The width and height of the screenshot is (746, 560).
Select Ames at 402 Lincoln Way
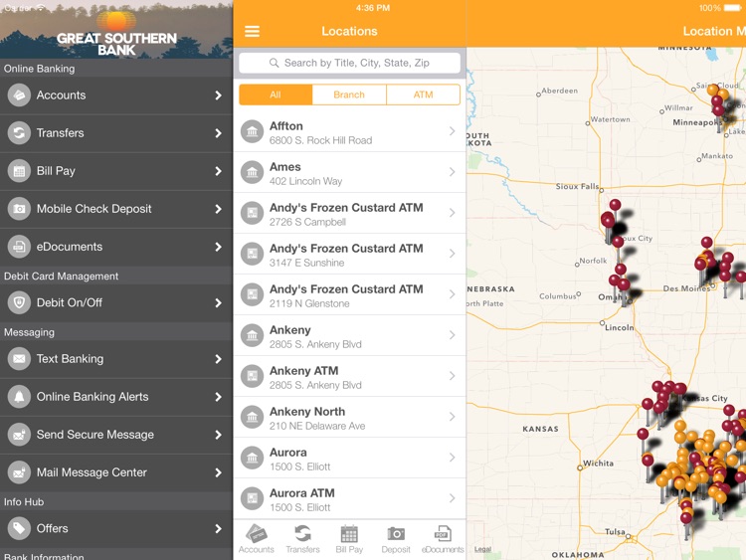(x=350, y=173)
